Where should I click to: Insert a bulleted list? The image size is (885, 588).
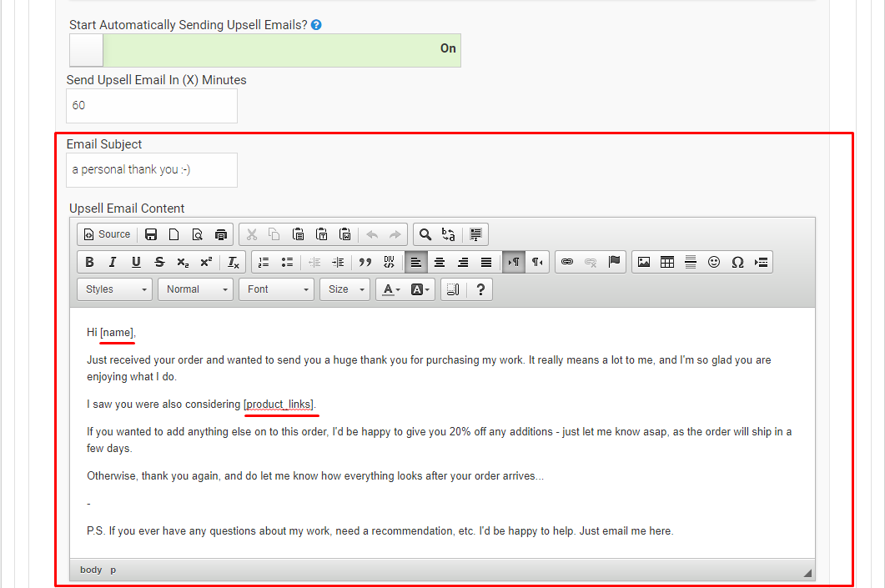point(287,262)
